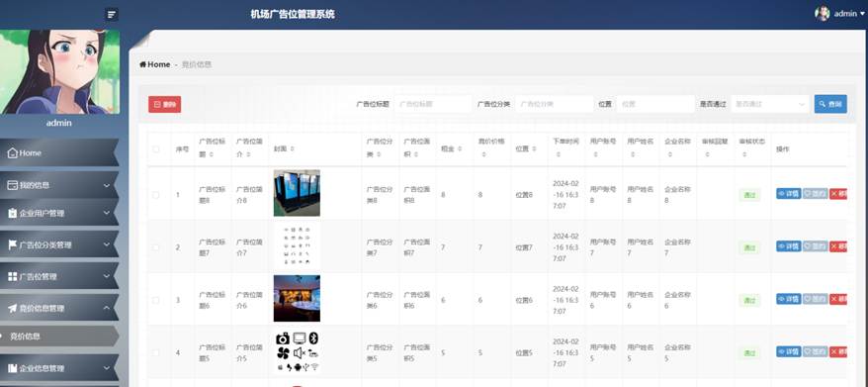Click the blue 查询 search button

(830, 104)
